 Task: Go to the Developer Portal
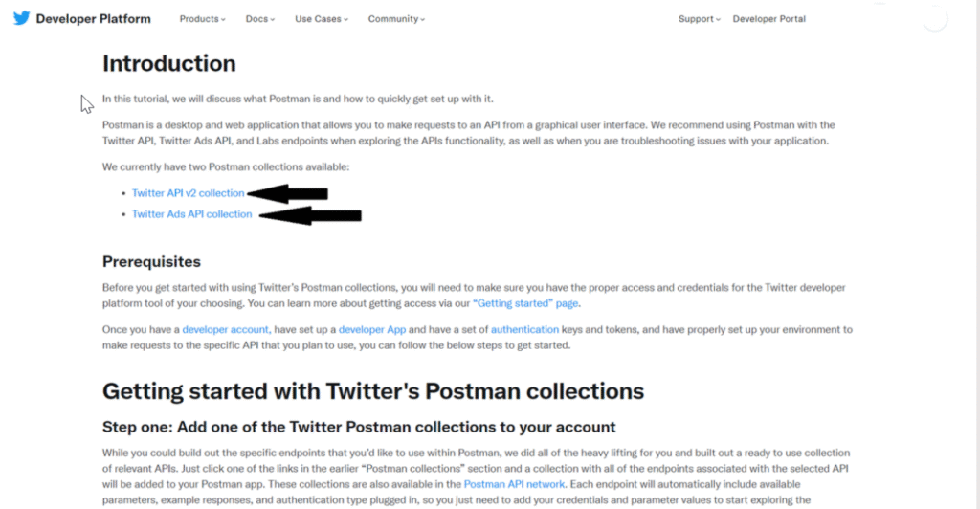coord(768,19)
